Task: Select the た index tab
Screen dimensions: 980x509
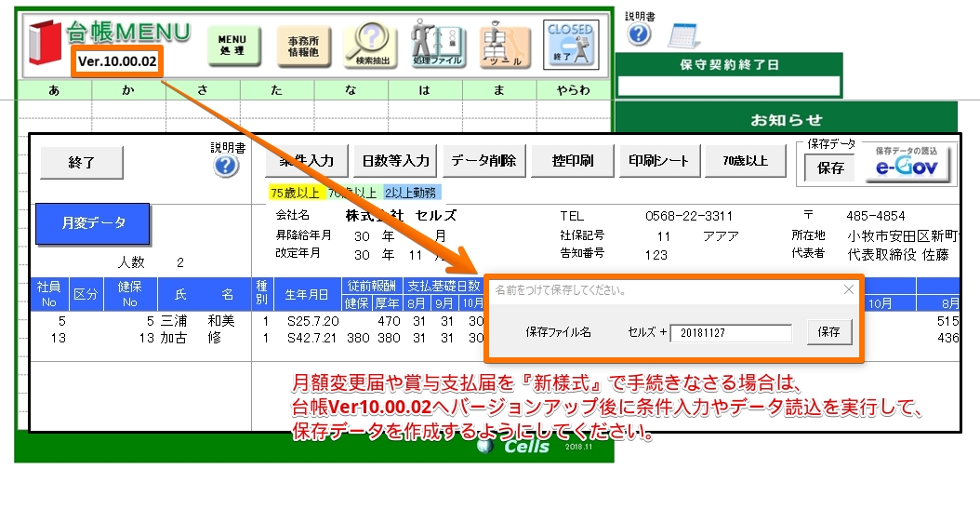Action: pyautogui.click(x=277, y=90)
